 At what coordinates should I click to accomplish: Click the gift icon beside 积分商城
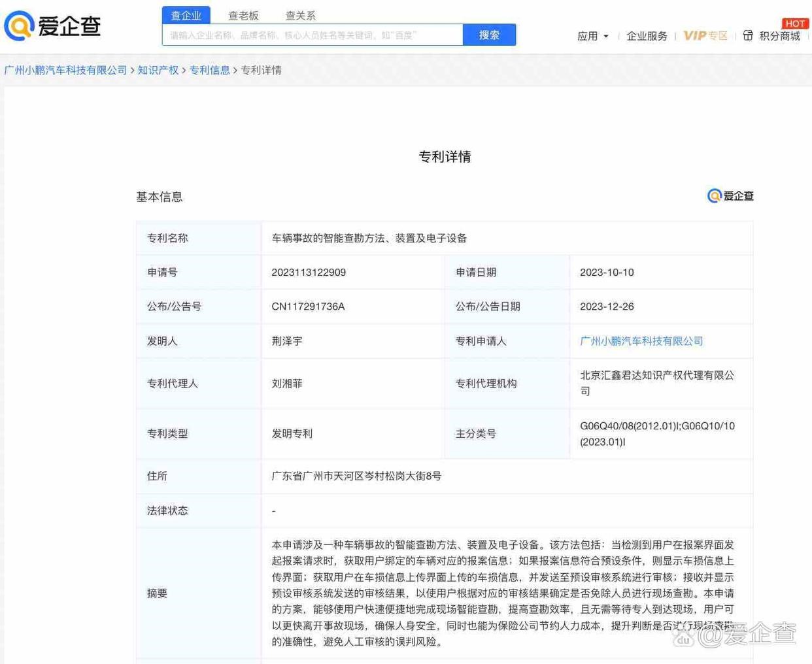point(748,35)
